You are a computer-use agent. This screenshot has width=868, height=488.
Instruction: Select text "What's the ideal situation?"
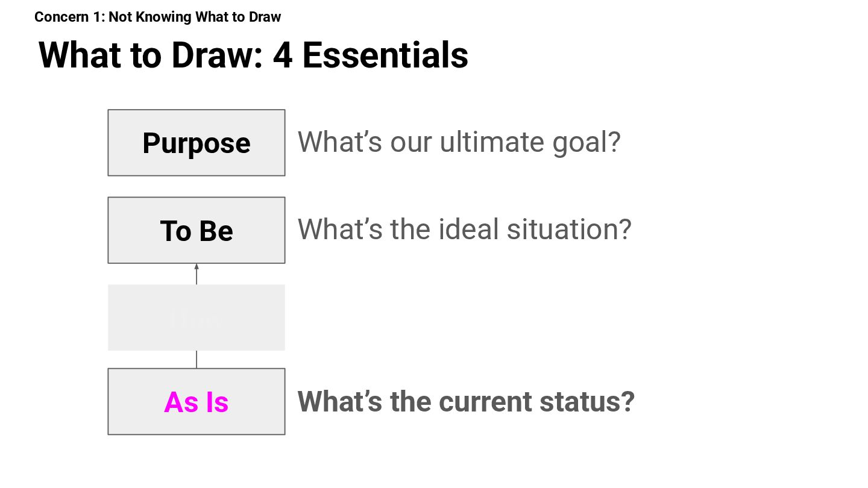pyautogui.click(x=464, y=230)
